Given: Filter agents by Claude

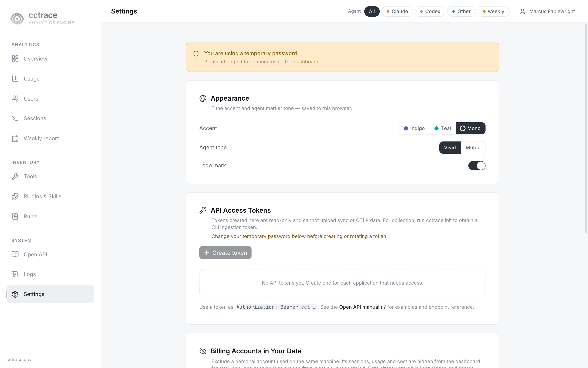Looking at the screenshot, I should 397,11.
